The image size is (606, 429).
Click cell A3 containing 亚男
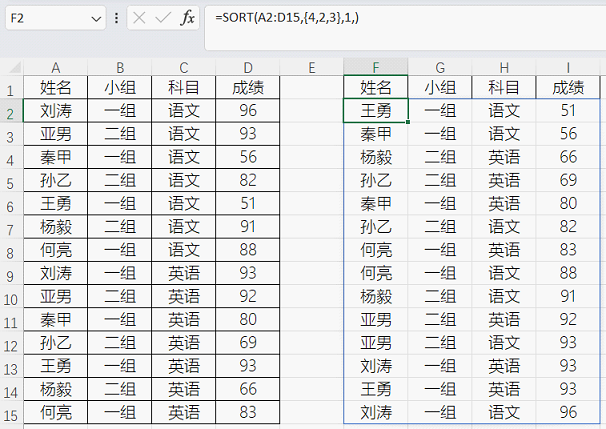(x=56, y=134)
